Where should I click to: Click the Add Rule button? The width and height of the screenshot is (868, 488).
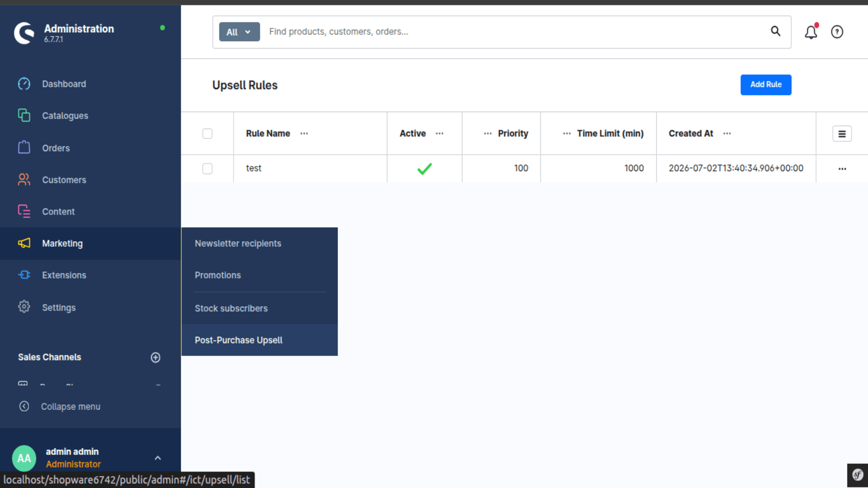(766, 84)
